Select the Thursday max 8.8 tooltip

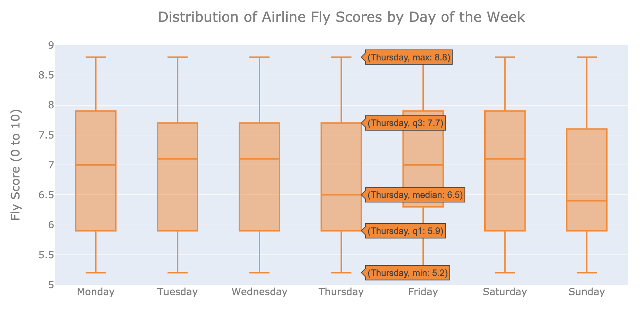tap(409, 58)
